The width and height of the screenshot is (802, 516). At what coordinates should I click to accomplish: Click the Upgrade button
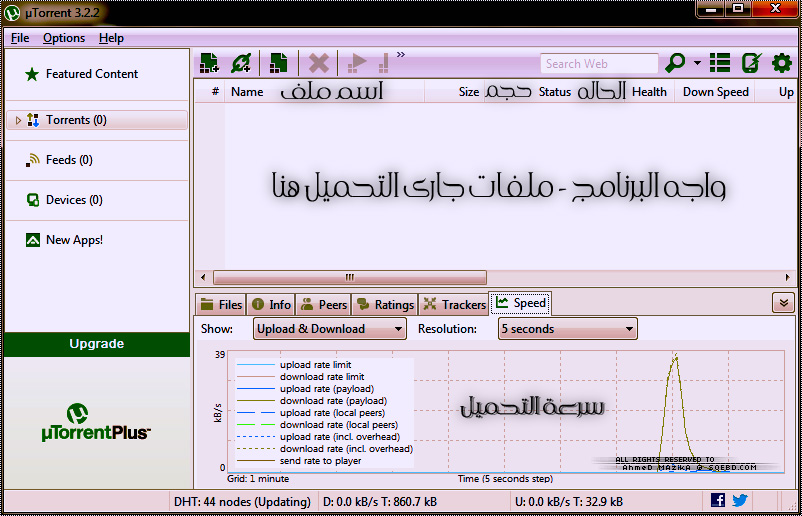click(x=97, y=344)
